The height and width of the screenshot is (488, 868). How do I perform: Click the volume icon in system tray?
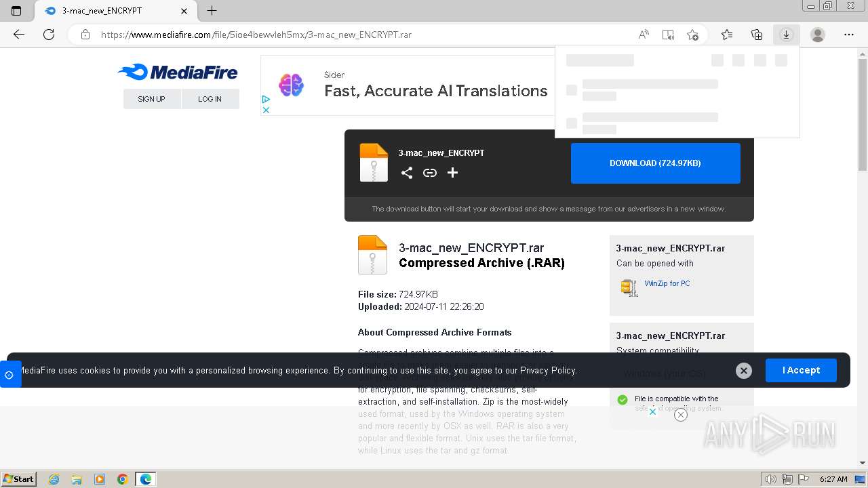(x=771, y=479)
